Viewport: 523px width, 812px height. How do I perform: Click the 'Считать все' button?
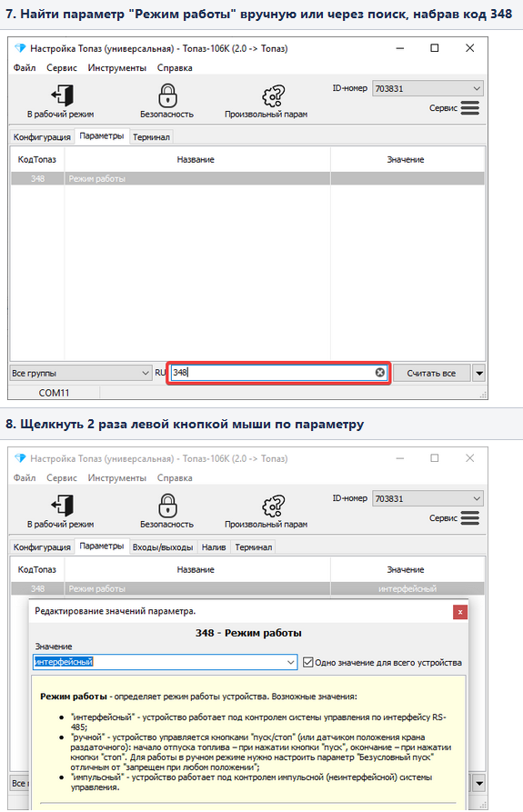(431, 373)
